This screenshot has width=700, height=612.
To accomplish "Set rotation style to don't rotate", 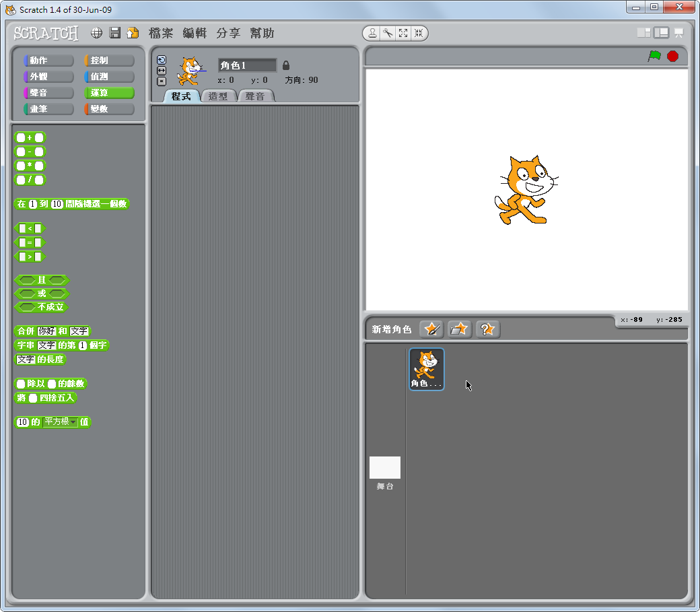I will click(162, 81).
